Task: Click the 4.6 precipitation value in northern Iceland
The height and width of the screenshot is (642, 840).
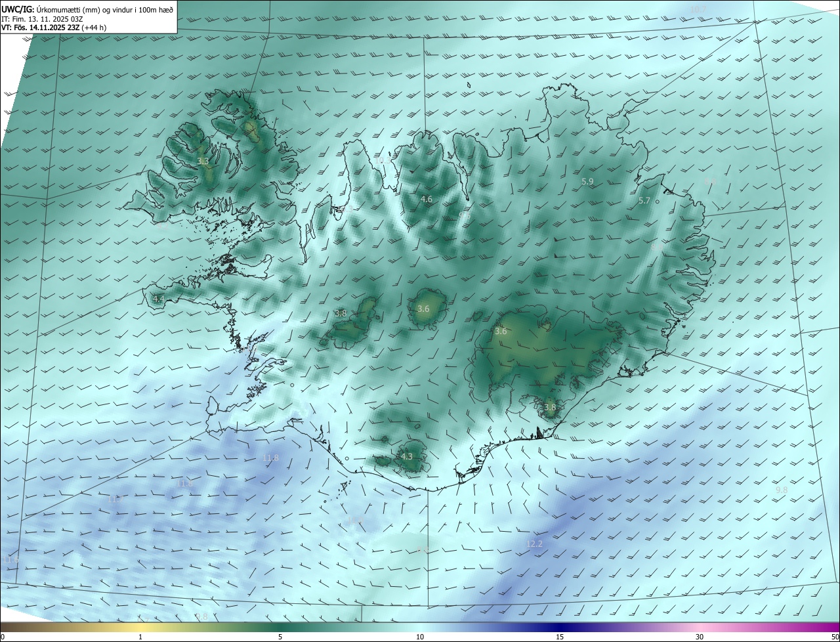Action: click(427, 199)
